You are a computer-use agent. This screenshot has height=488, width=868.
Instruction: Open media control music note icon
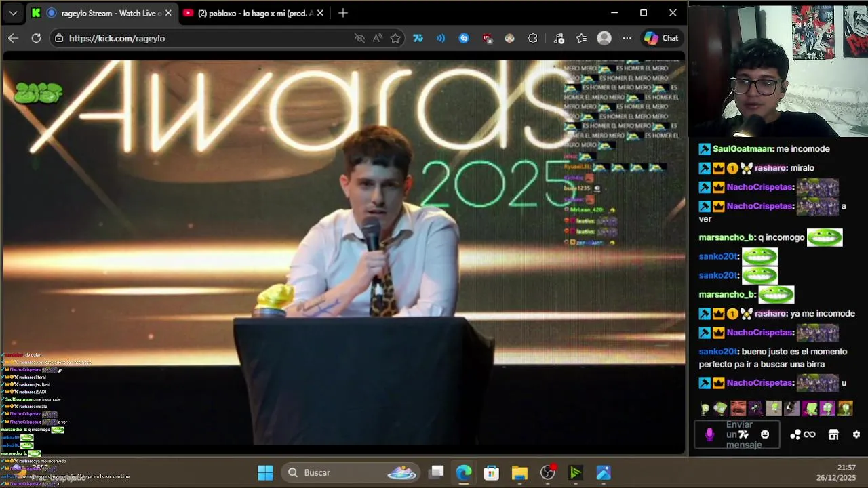tap(559, 39)
